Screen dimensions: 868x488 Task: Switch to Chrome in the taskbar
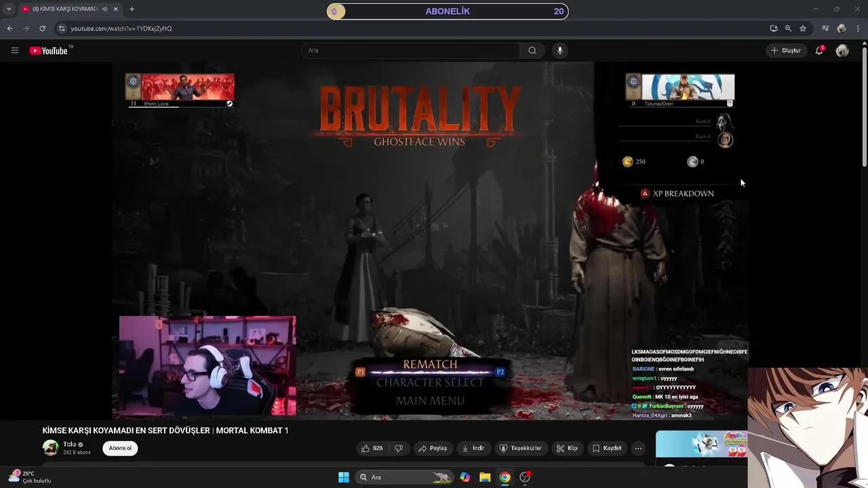[505, 477]
